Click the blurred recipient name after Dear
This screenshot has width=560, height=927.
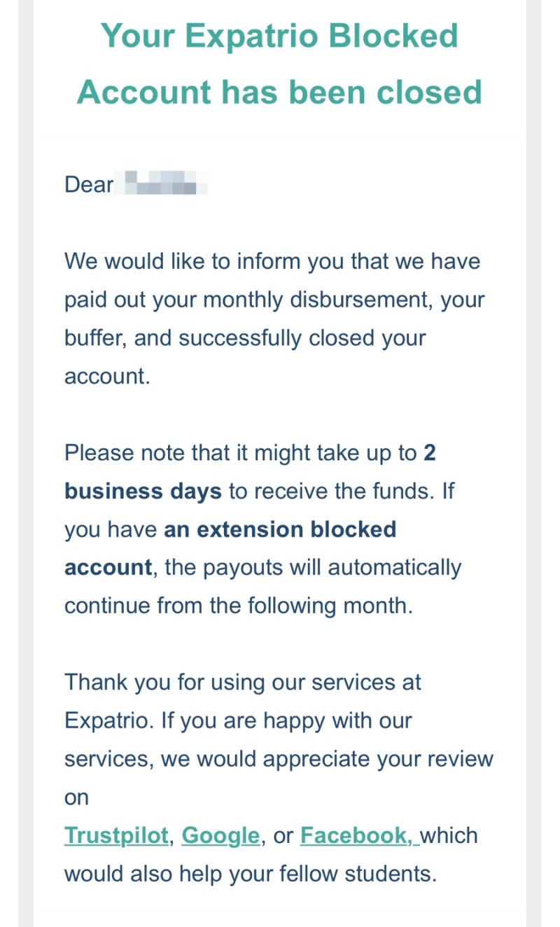(x=165, y=183)
